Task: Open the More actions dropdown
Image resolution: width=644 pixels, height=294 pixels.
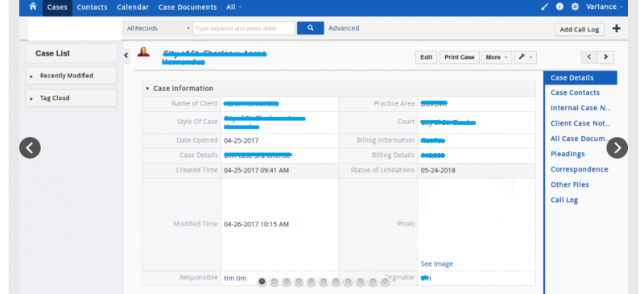Action: click(x=497, y=57)
